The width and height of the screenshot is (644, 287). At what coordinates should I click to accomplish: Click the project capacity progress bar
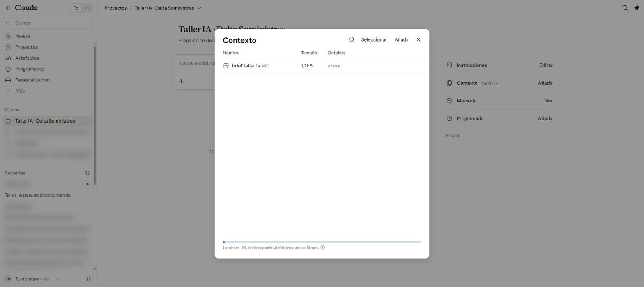click(x=322, y=242)
